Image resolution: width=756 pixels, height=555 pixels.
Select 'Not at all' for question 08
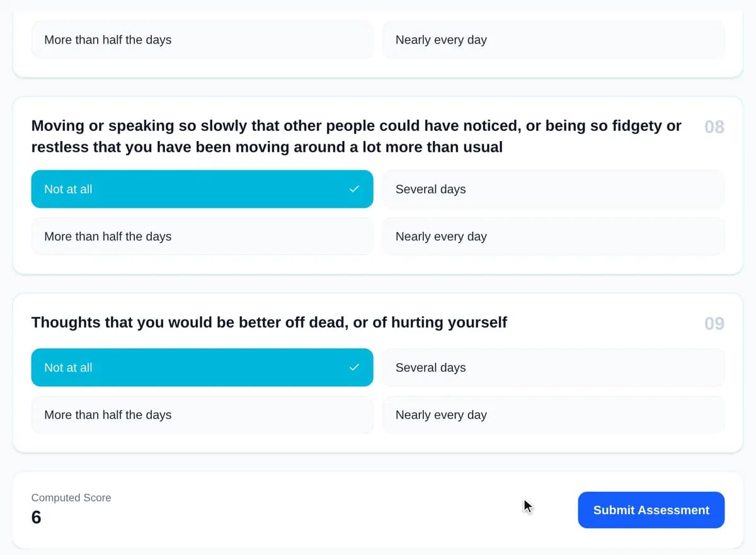202,189
